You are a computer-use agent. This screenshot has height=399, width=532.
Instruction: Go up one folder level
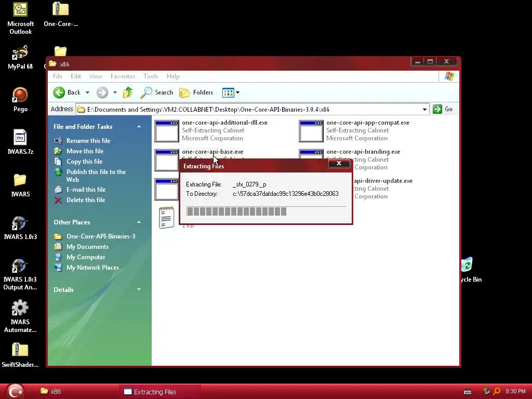[128, 92]
